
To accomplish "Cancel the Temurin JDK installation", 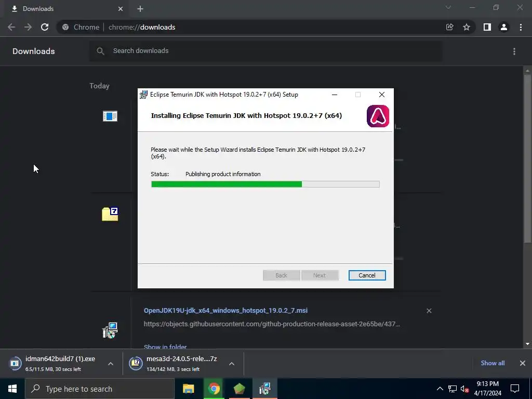I will tap(367, 275).
